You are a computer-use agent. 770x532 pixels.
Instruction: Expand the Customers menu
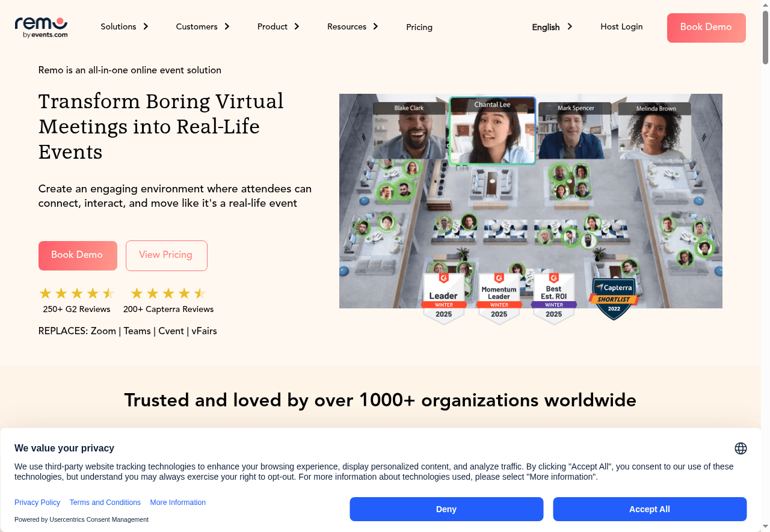pos(203,26)
